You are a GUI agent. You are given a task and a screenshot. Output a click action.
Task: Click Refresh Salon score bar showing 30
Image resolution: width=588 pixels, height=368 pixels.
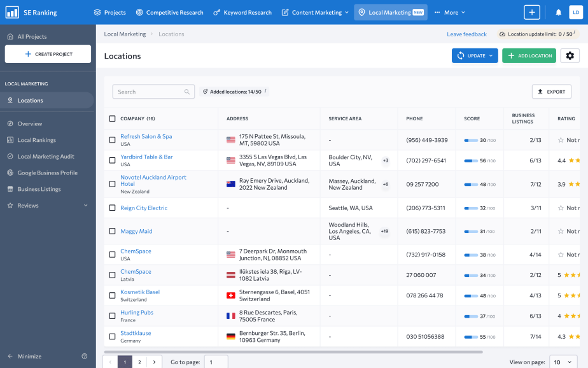(471, 140)
